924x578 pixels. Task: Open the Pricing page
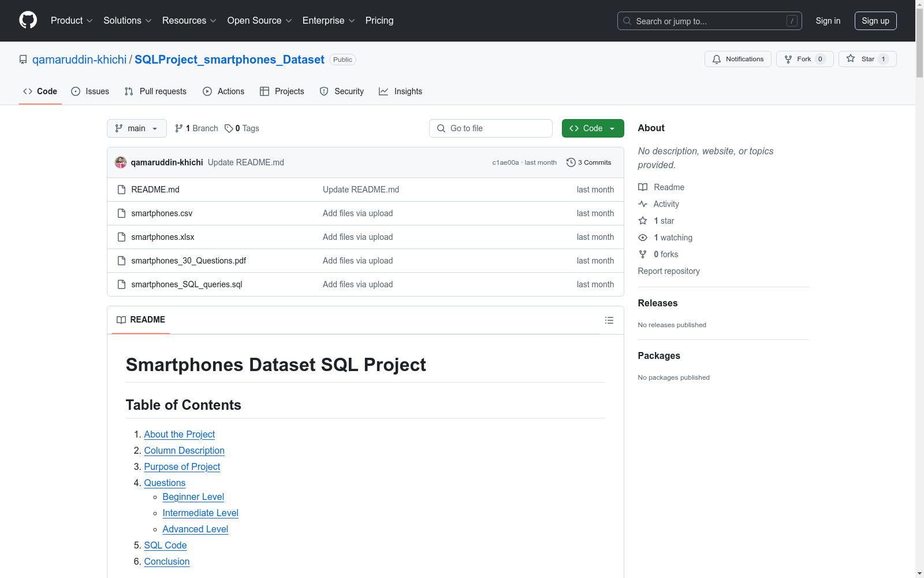point(379,20)
